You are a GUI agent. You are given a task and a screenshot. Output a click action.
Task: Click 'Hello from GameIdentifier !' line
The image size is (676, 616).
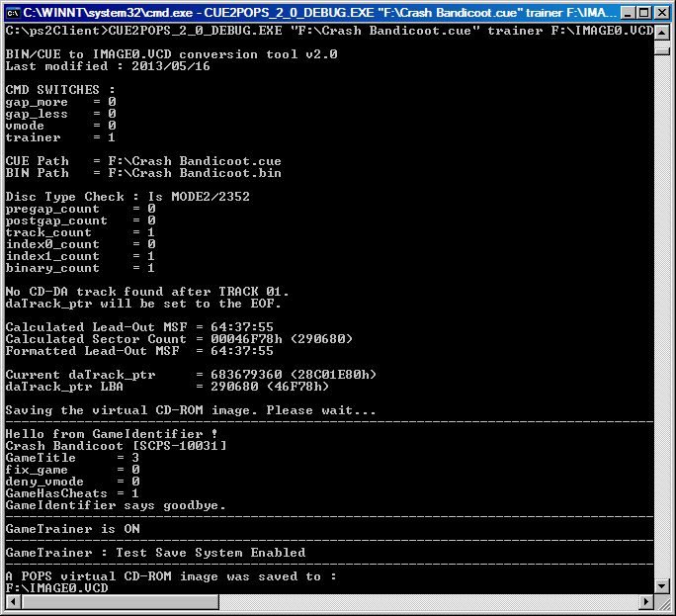click(x=112, y=434)
